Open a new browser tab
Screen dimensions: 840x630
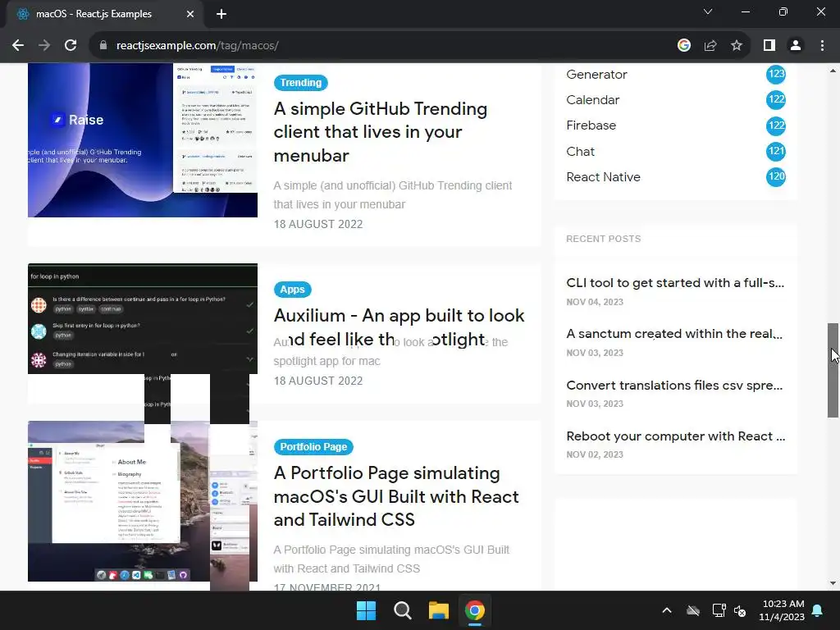(x=221, y=14)
